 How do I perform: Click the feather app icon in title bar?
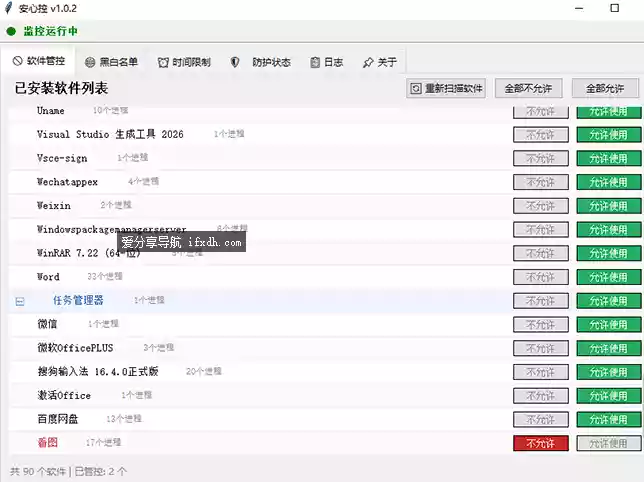[8, 8]
